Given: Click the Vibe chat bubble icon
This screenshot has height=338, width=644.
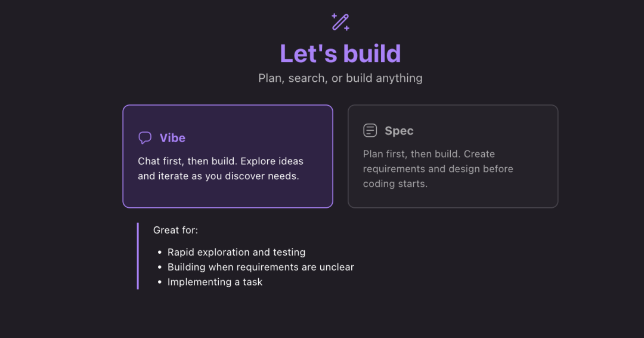Looking at the screenshot, I should (145, 138).
